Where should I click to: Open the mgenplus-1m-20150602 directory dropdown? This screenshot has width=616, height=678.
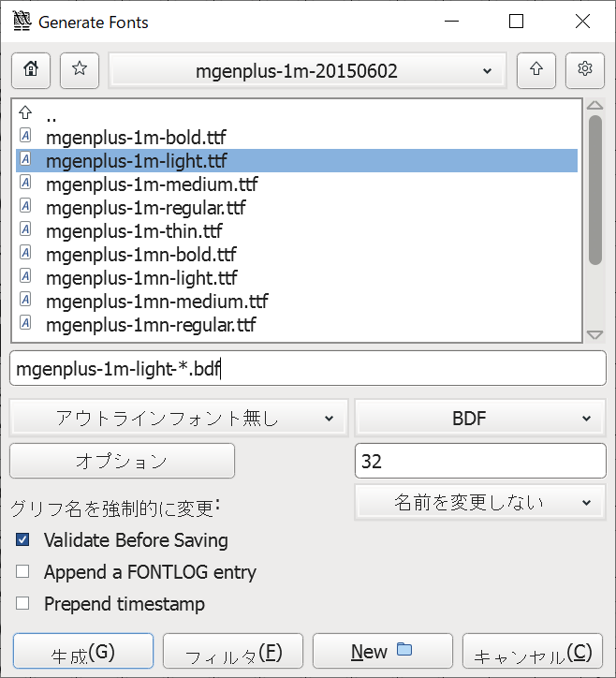point(307,70)
